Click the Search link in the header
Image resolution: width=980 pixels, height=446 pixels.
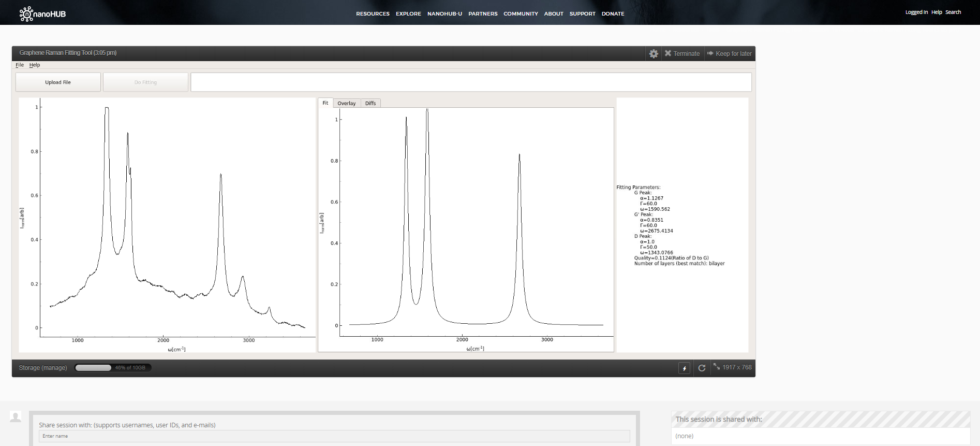click(x=953, y=12)
